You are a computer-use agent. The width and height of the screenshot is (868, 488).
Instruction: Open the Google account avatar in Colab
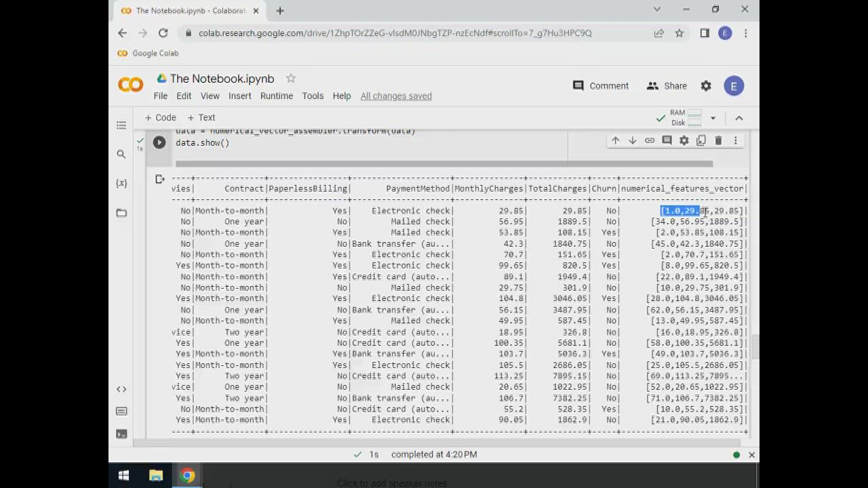click(733, 86)
